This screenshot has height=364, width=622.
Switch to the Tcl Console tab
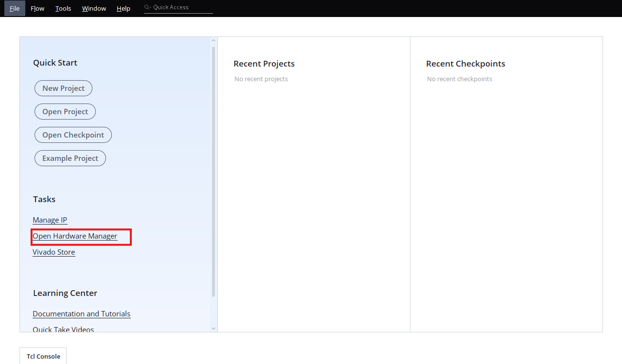point(43,356)
